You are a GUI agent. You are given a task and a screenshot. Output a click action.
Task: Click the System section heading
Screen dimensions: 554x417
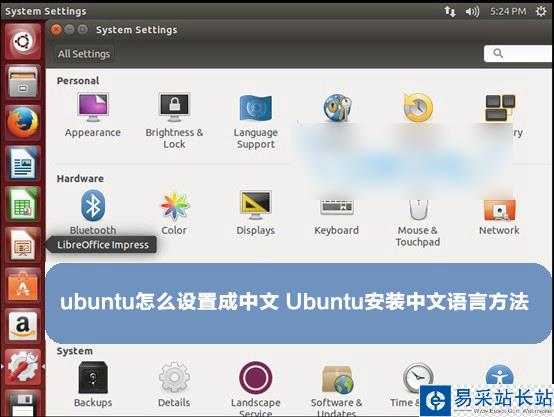75,351
